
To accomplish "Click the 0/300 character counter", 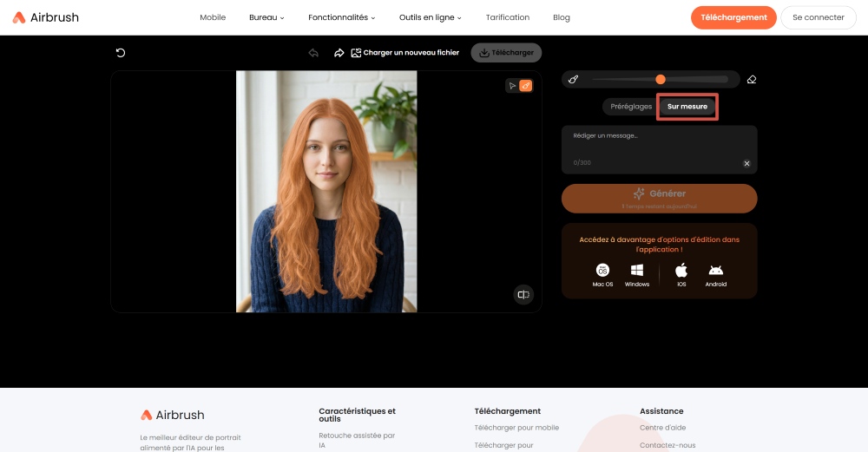I will (582, 162).
